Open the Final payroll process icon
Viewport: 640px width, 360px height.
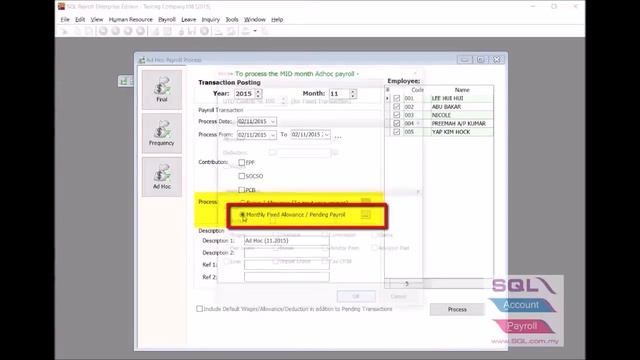pyautogui.click(x=162, y=89)
